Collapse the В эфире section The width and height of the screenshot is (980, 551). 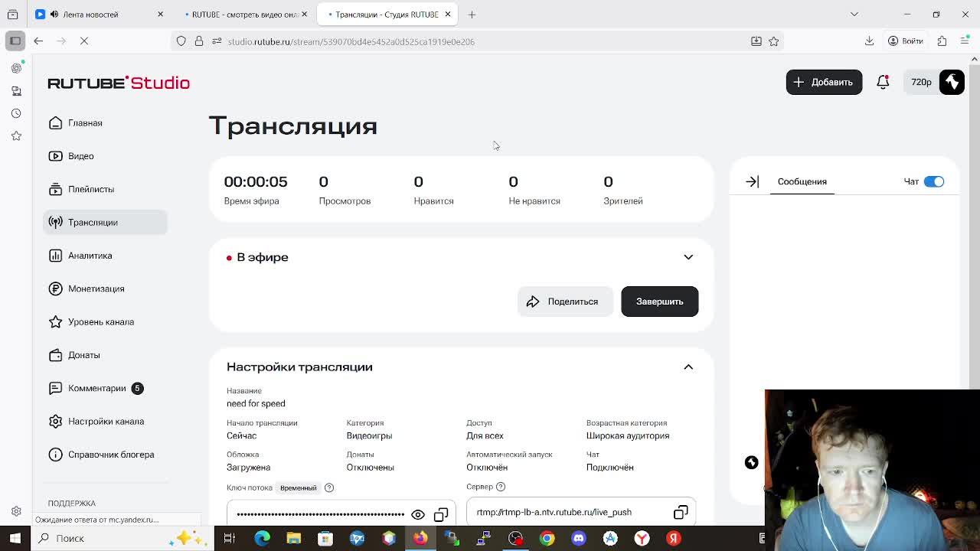point(688,257)
